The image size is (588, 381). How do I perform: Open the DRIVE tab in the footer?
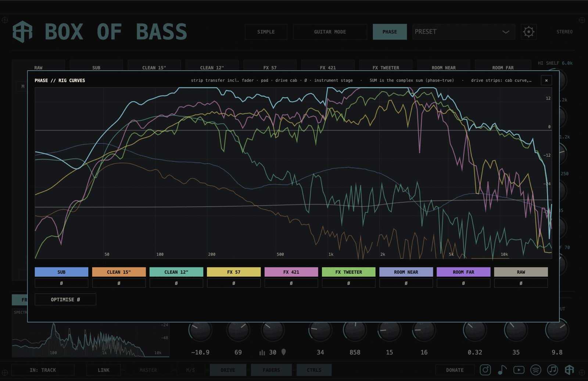[x=228, y=370]
